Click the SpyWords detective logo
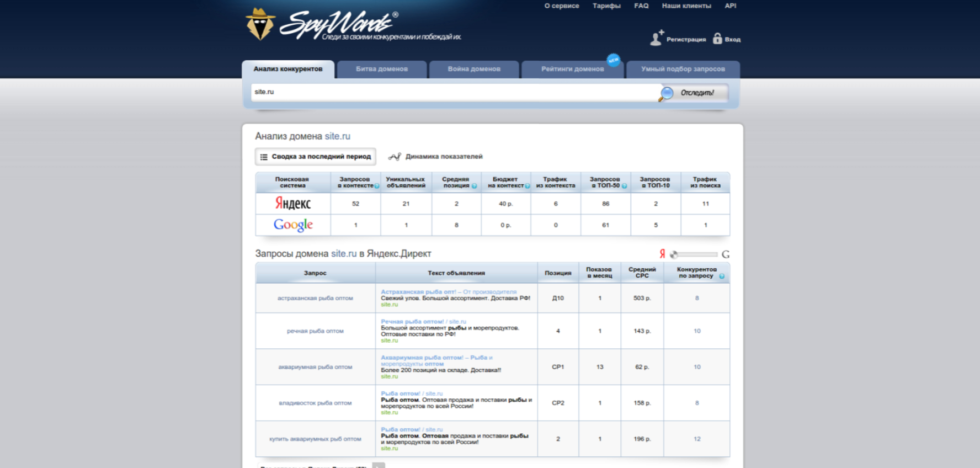Image resolution: width=980 pixels, height=468 pixels. coord(260,24)
